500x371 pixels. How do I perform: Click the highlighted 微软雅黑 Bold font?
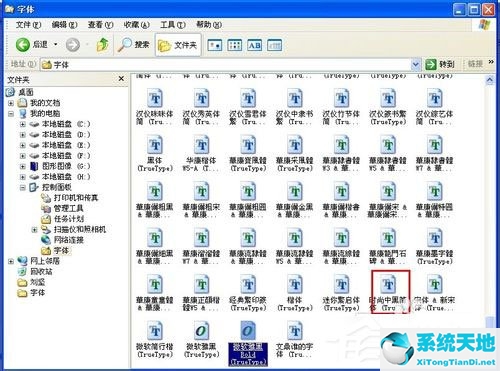tap(248, 343)
